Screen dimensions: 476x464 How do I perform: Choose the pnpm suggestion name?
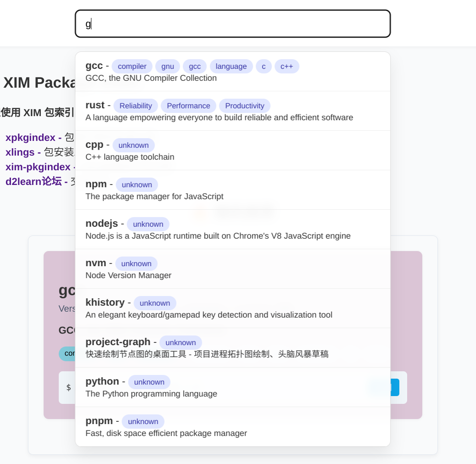pos(99,421)
